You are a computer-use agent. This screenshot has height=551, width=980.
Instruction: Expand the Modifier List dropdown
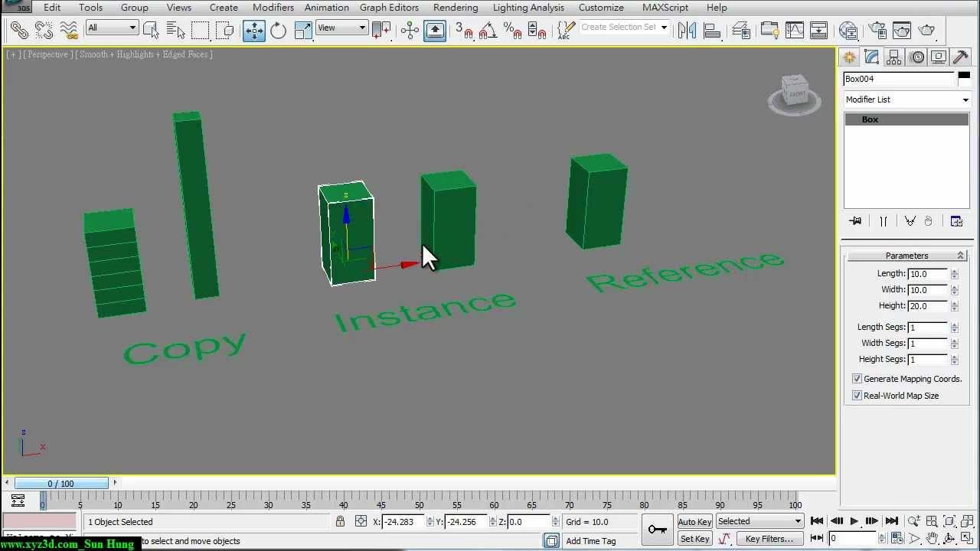click(x=906, y=99)
